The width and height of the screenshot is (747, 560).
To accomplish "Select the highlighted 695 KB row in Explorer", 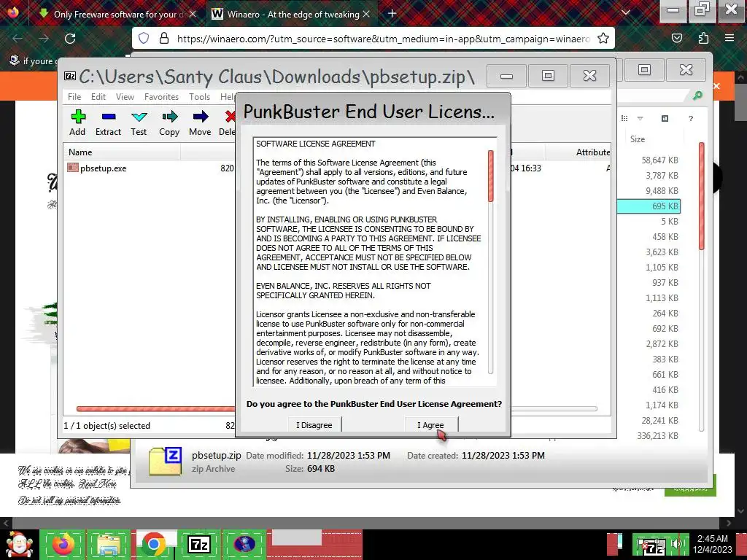I will pos(649,206).
